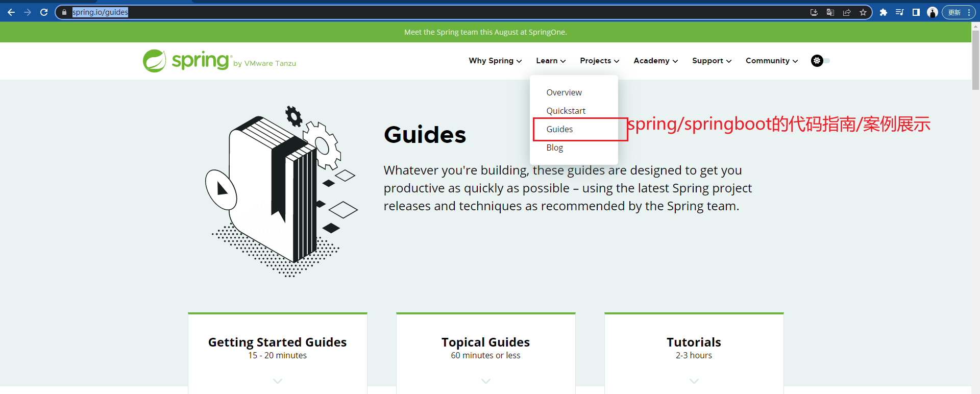Expand the Academy menu

click(656, 61)
